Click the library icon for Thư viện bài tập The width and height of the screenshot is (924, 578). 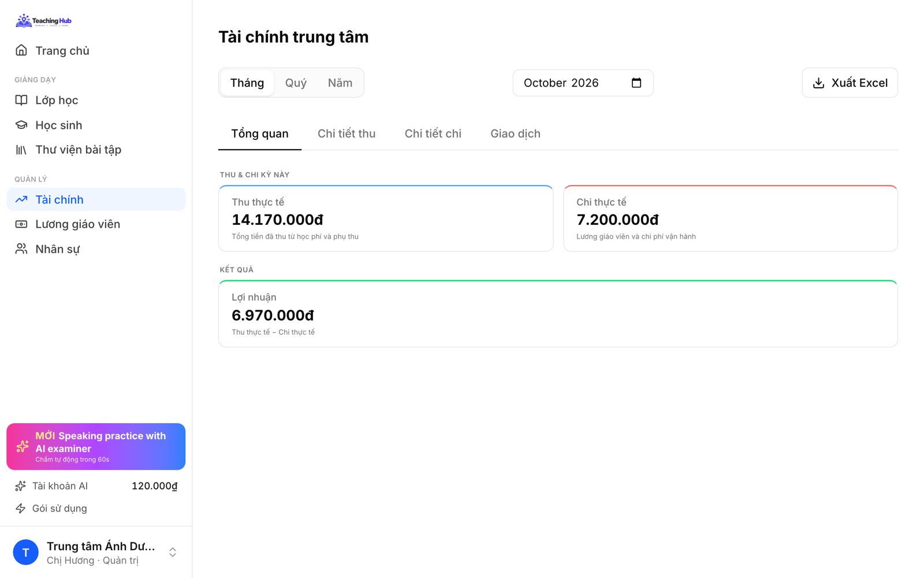click(21, 150)
